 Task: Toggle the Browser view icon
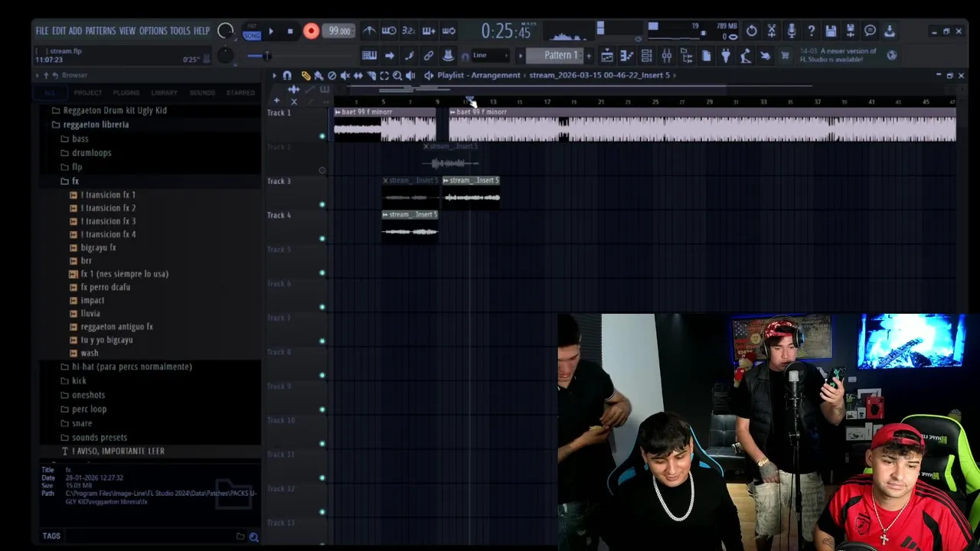click(x=687, y=55)
